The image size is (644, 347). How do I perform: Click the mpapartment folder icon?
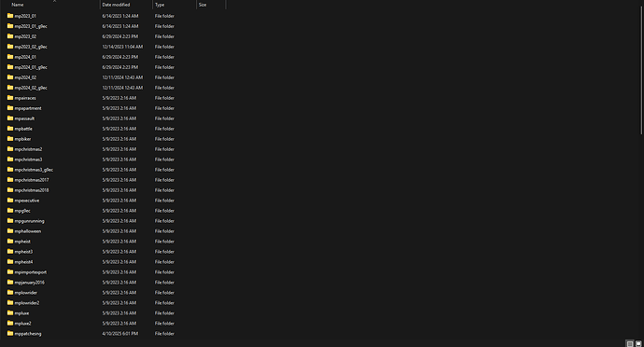click(10, 108)
